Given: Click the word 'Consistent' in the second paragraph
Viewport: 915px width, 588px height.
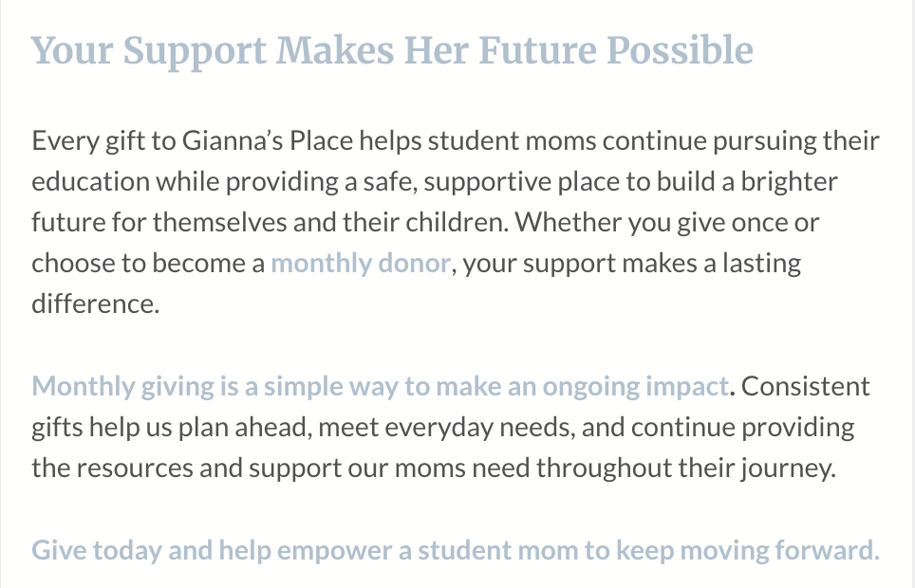Looking at the screenshot, I should tap(805, 386).
